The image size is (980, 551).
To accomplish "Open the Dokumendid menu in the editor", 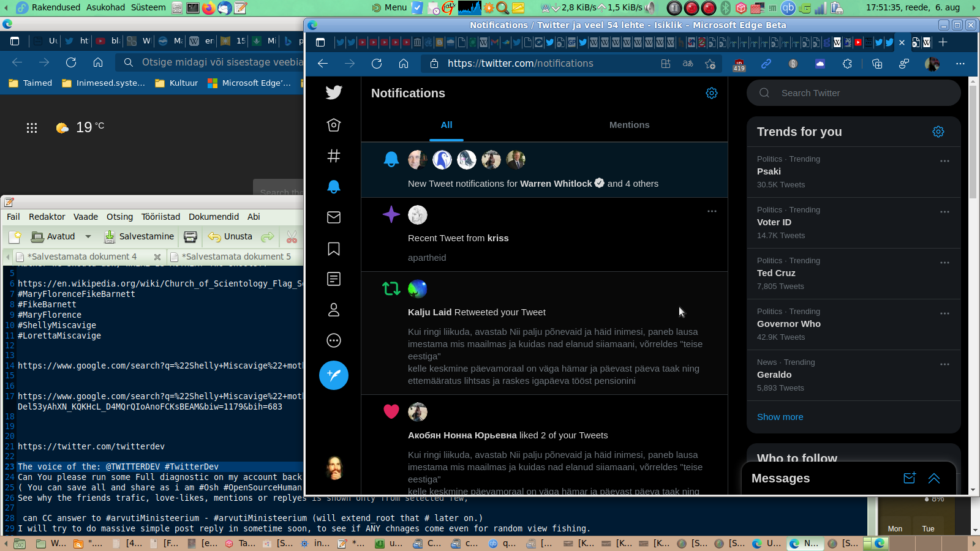I will pyautogui.click(x=214, y=217).
